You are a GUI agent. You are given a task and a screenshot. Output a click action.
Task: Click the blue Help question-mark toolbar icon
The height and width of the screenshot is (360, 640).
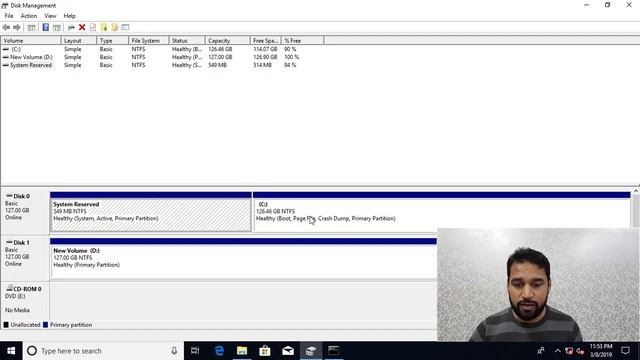point(46,27)
